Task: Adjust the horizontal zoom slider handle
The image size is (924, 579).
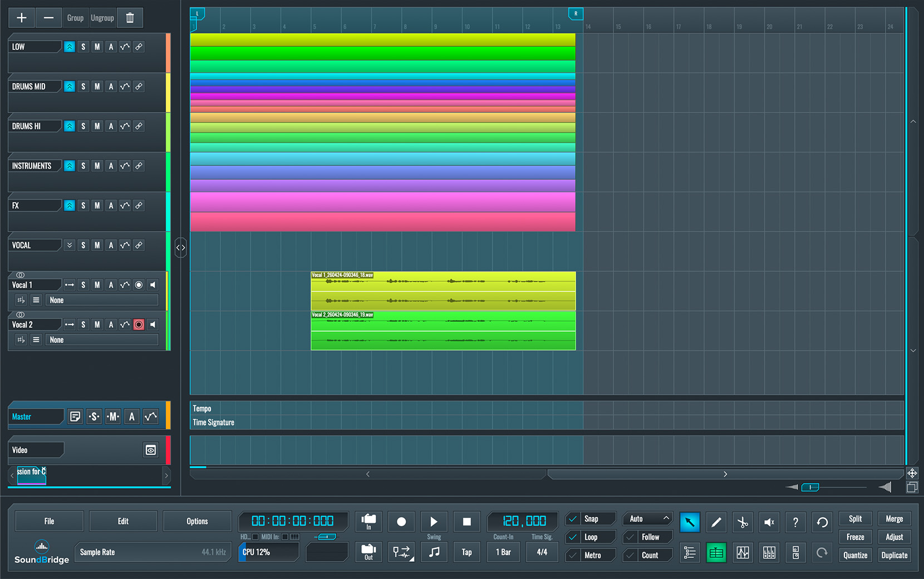Action: 810,487
